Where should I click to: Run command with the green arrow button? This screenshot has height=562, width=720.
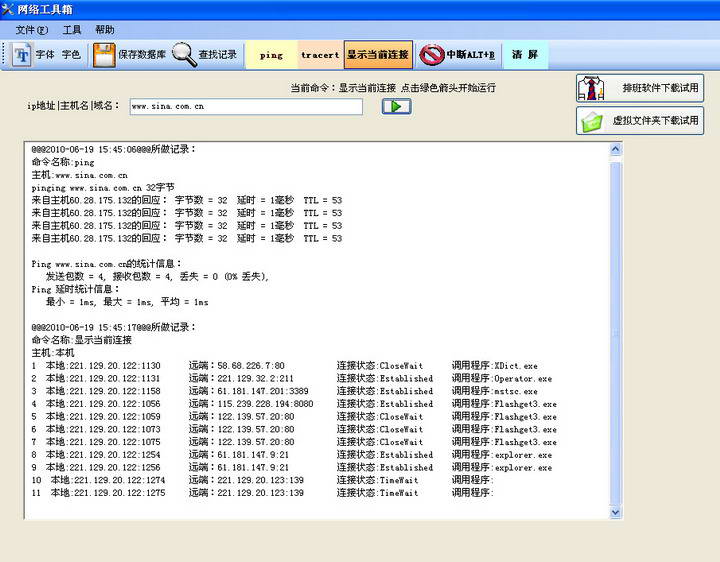(x=396, y=106)
